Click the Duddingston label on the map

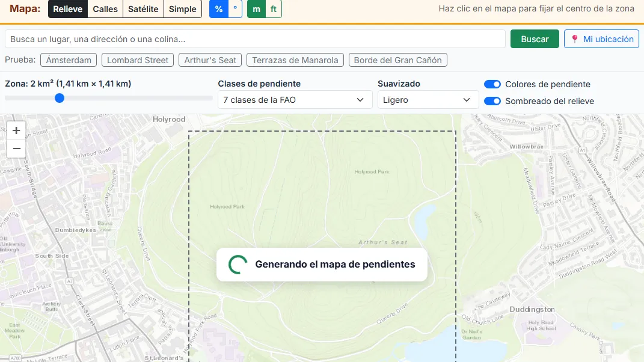point(532,310)
